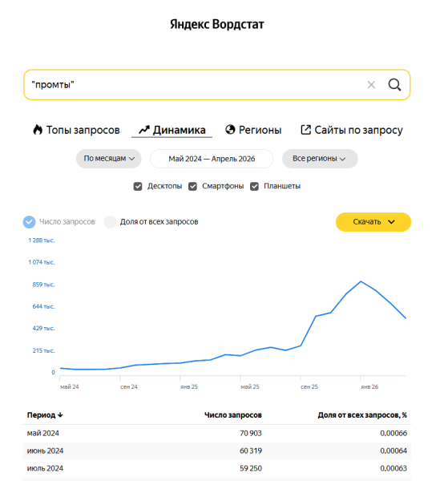448x481 pixels.
Task: Click the янв 25 chart axis label
Action: [189, 387]
